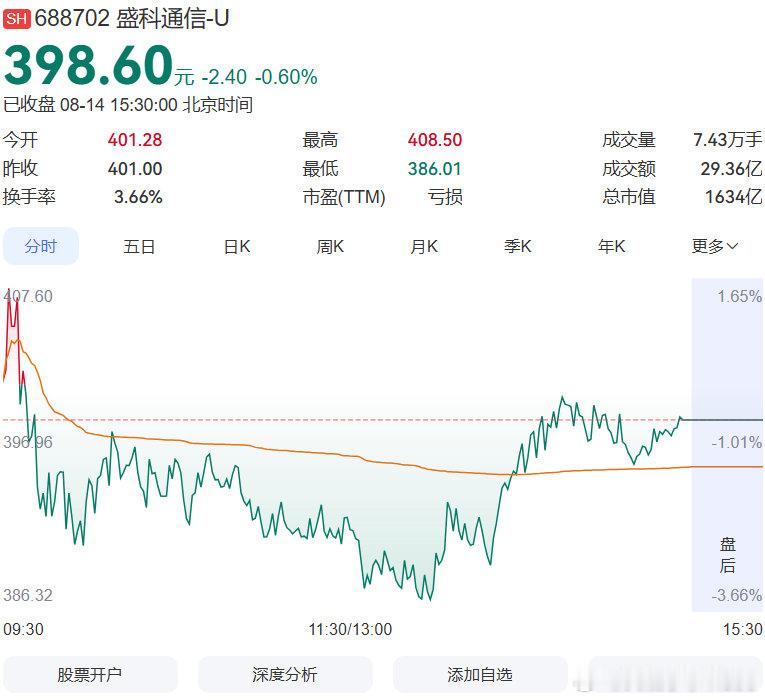Click the 今开 value 401.28
The height and width of the screenshot is (700, 765).
point(135,140)
